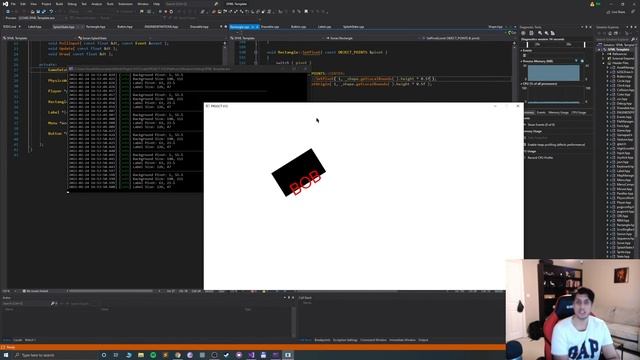Switch to the ENGINEDEFINITIONS.hpp tab

(161, 27)
